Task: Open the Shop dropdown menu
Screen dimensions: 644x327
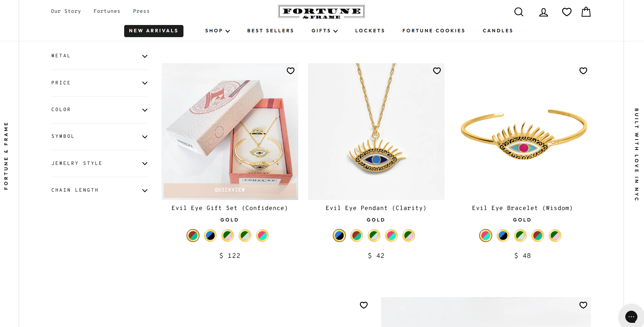Action: point(217,31)
